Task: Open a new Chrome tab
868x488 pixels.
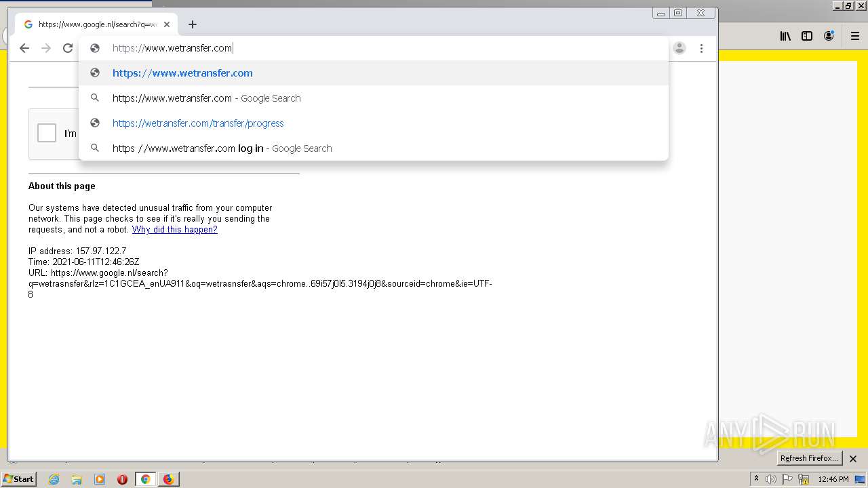Action: click(x=193, y=24)
